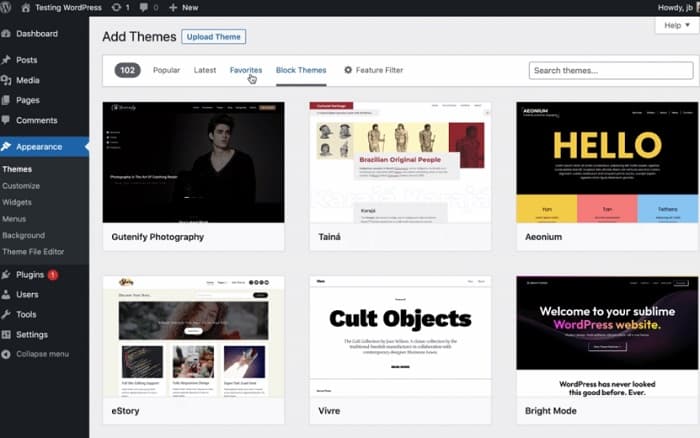Go to Themes submenu item
Screen dimensions: 700x438
[17, 169]
